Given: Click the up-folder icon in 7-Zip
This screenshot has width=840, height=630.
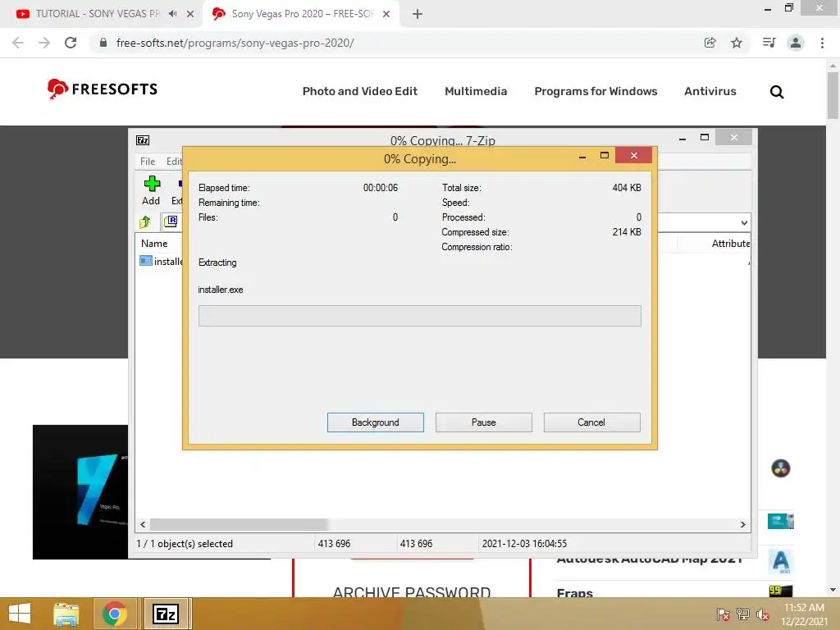Looking at the screenshot, I should pyautogui.click(x=145, y=221).
